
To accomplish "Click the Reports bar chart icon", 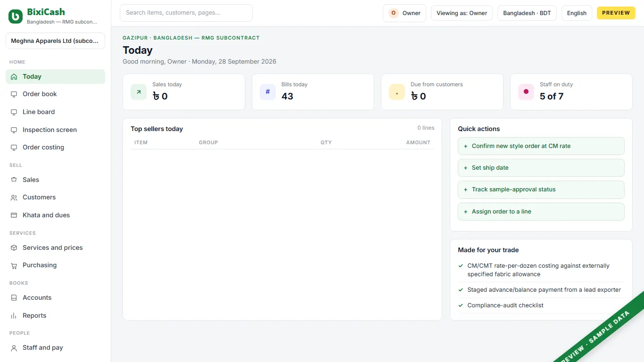I will coord(14,316).
